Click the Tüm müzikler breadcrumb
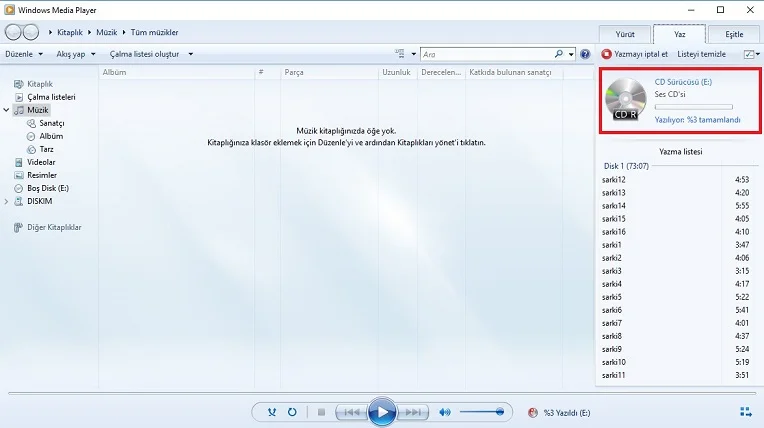The height and width of the screenshot is (428, 764). coord(154,32)
